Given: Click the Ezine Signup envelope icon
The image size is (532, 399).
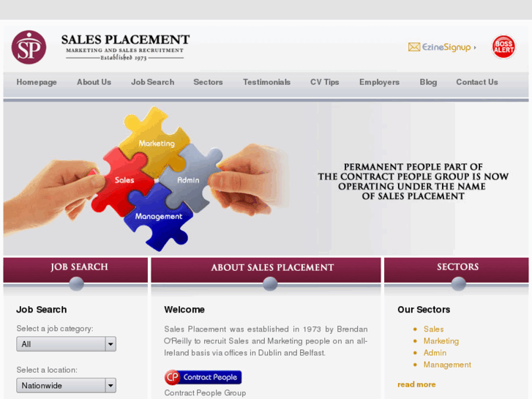Looking at the screenshot, I should [414, 47].
